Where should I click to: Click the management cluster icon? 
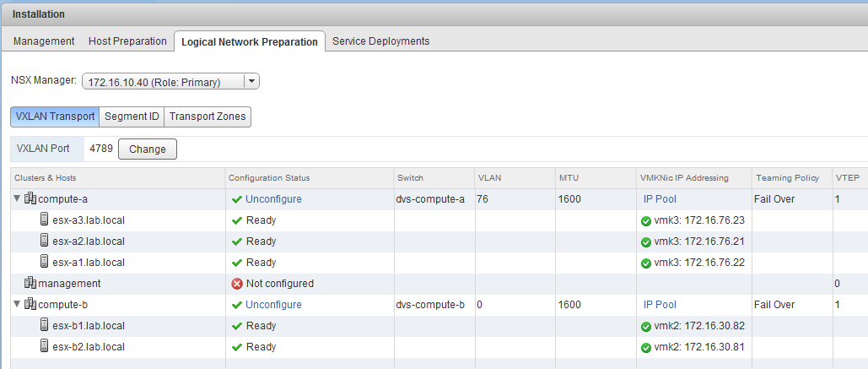[x=30, y=284]
